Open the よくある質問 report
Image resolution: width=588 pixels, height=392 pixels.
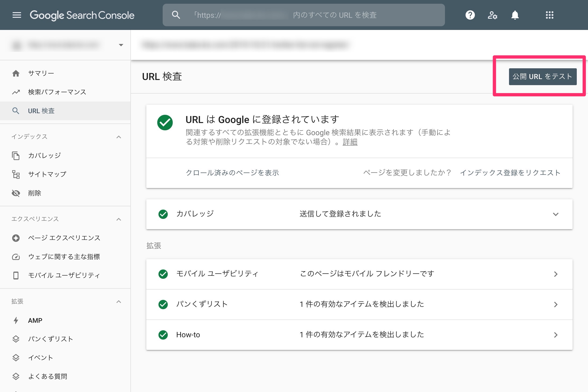tap(65, 376)
